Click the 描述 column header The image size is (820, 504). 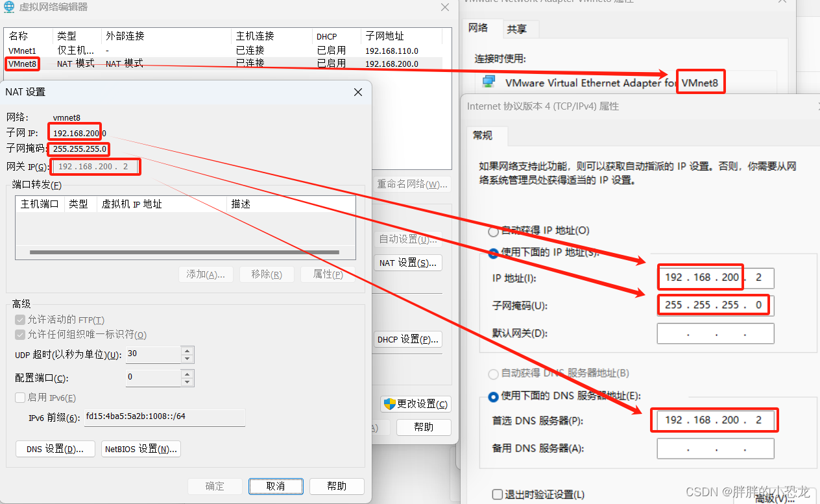[291, 204]
